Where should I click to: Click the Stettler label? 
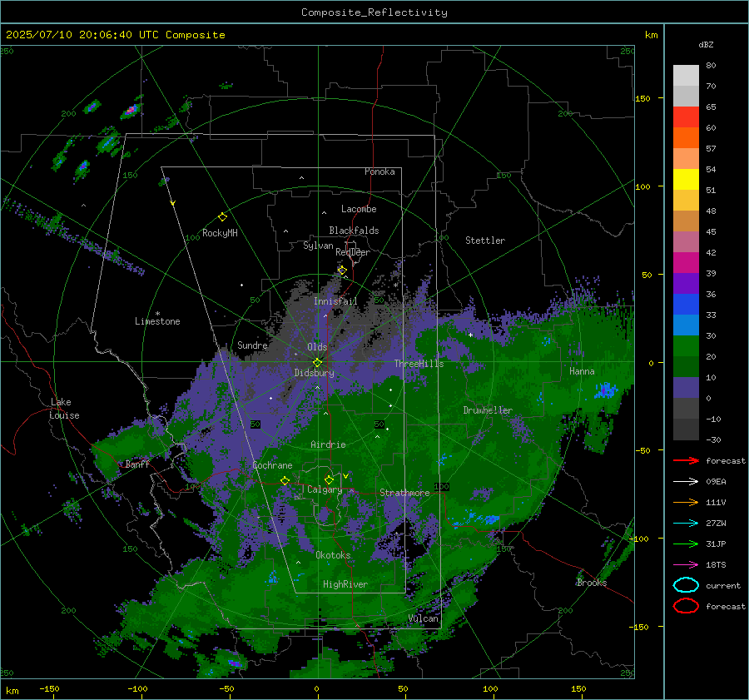(x=485, y=241)
